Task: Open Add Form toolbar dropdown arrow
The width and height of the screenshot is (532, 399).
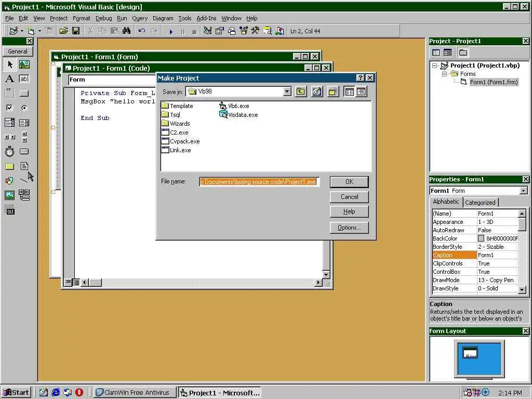Action: click(39, 31)
